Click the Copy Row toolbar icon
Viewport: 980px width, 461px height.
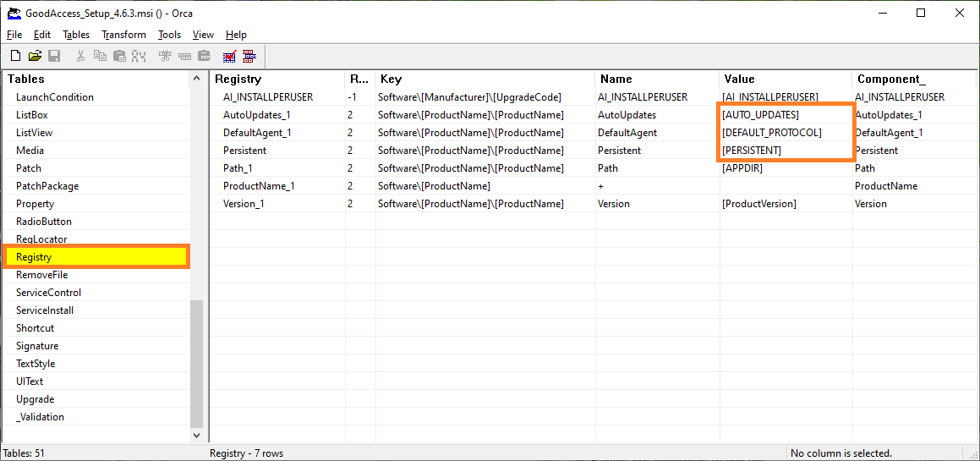click(x=184, y=57)
